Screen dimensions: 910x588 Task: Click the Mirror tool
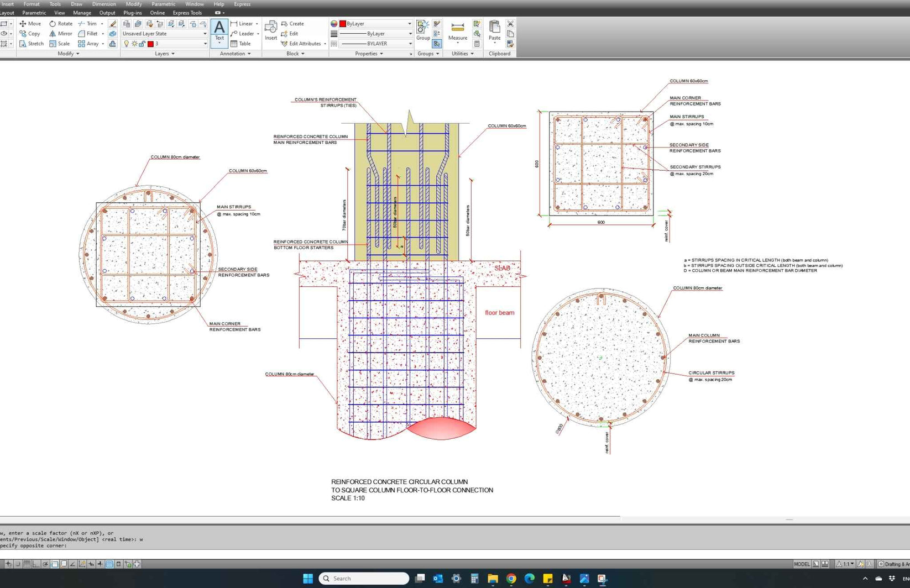66,34
